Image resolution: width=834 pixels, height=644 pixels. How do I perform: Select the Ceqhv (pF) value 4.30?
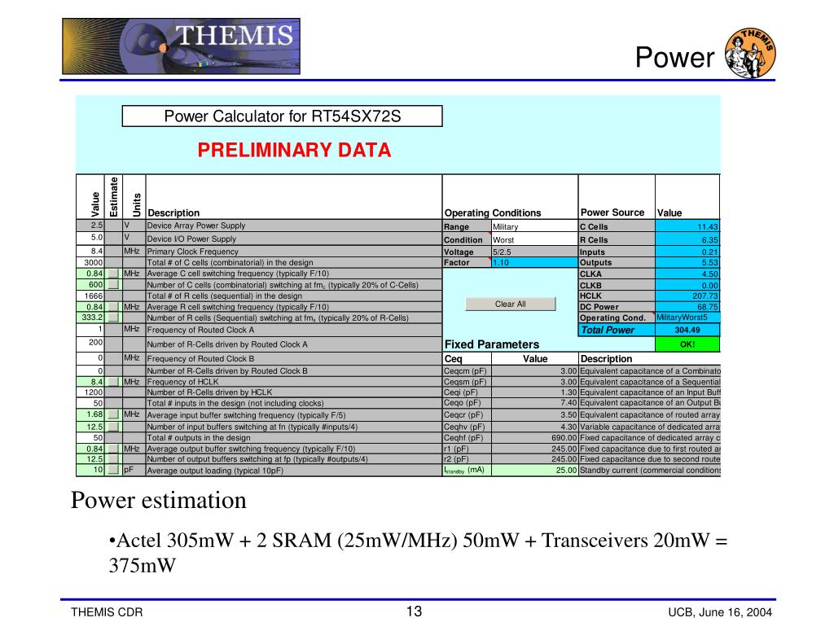pos(534,427)
